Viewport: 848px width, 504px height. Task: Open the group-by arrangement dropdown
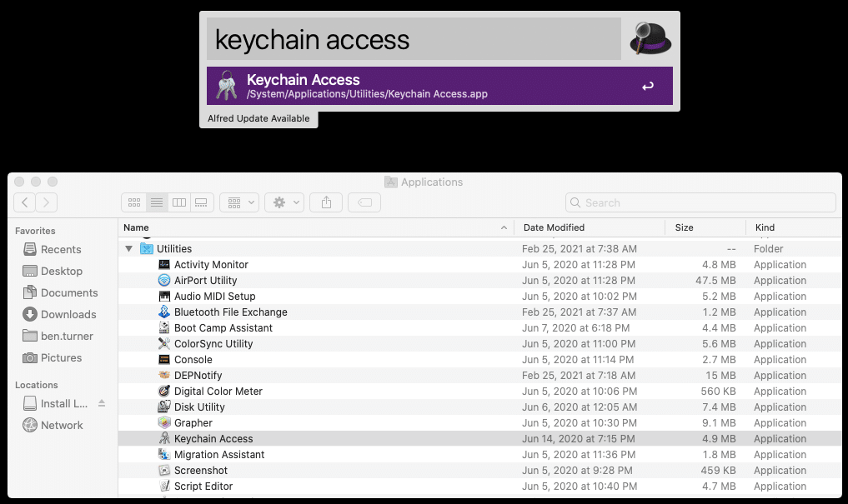point(239,202)
